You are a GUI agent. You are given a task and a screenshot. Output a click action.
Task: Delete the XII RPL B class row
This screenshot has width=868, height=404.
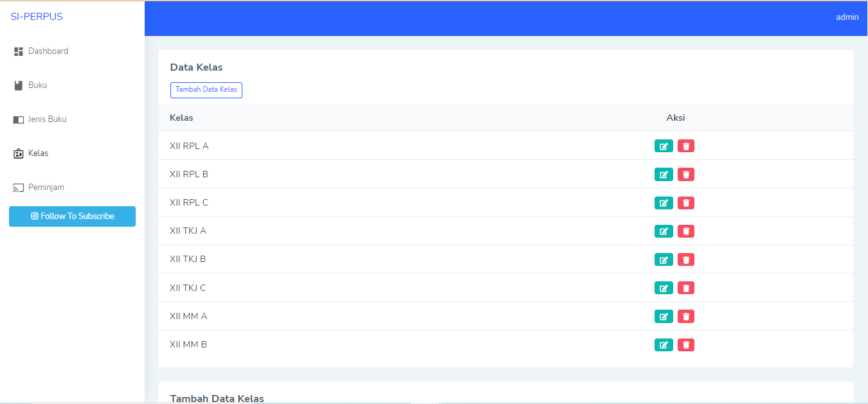pyautogui.click(x=686, y=175)
